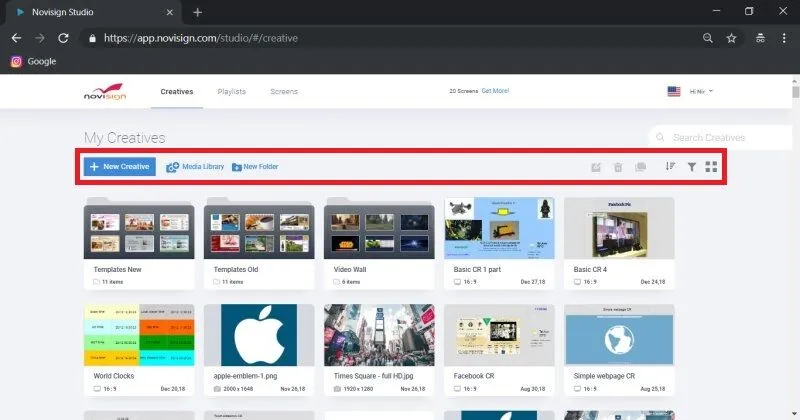
Task: Create a New Folder
Action: [255, 167]
